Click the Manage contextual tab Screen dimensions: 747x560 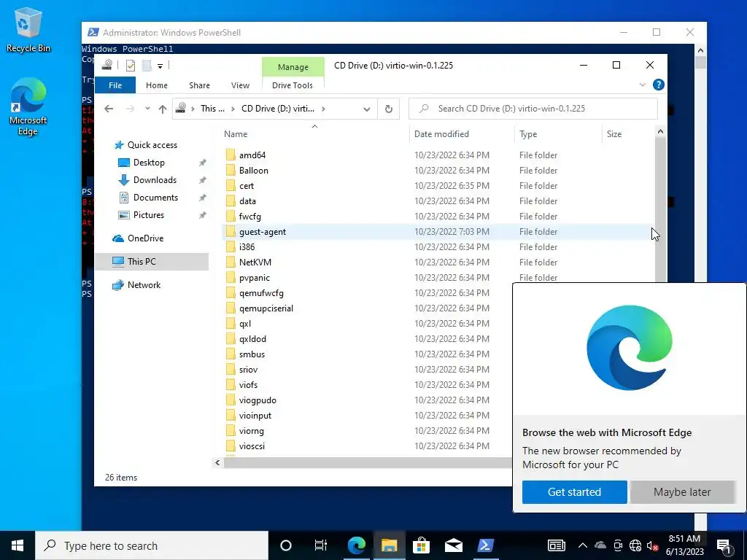(293, 67)
